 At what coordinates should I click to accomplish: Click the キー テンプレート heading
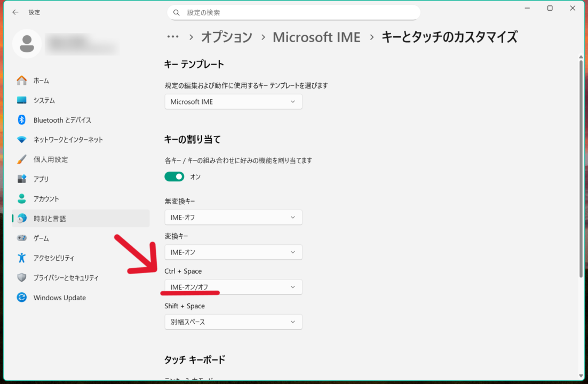[194, 65]
